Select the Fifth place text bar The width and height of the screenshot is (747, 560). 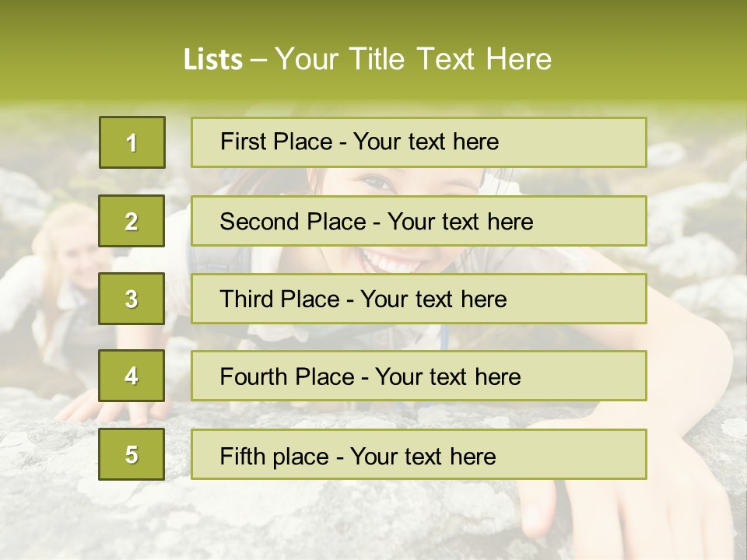(x=419, y=453)
